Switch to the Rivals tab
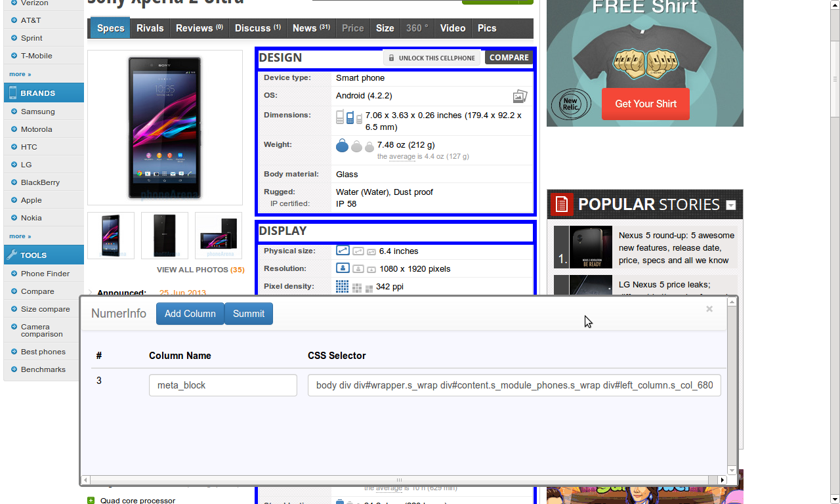The width and height of the screenshot is (840, 504). point(150,28)
